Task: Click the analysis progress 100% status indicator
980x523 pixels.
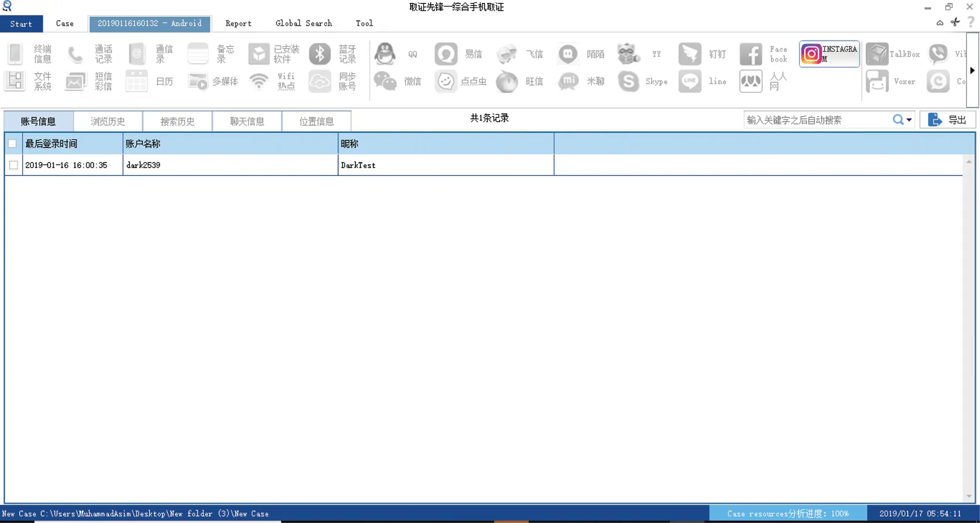Action: [788, 513]
